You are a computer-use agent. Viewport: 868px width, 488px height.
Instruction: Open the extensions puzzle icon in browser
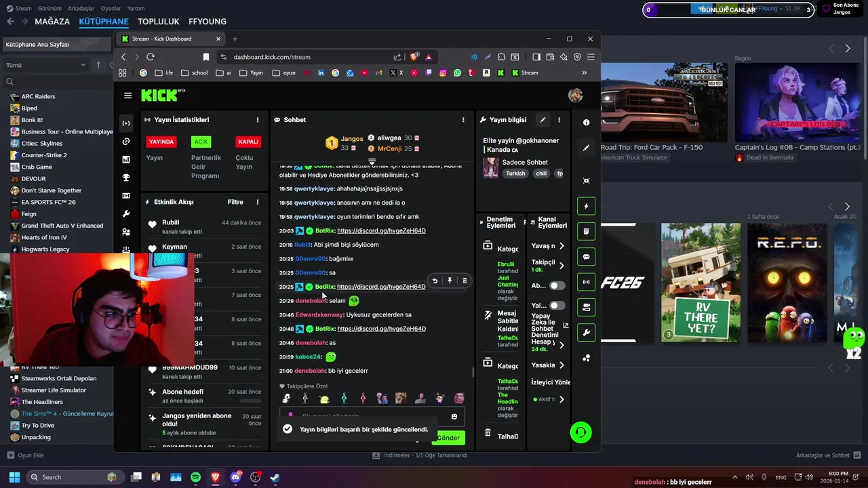tap(501, 57)
